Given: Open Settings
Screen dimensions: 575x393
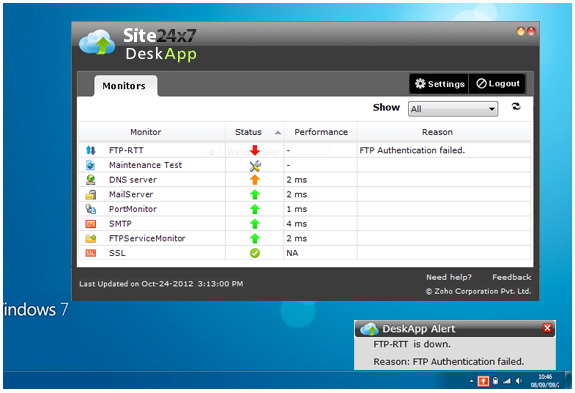Looking at the screenshot, I should (439, 84).
